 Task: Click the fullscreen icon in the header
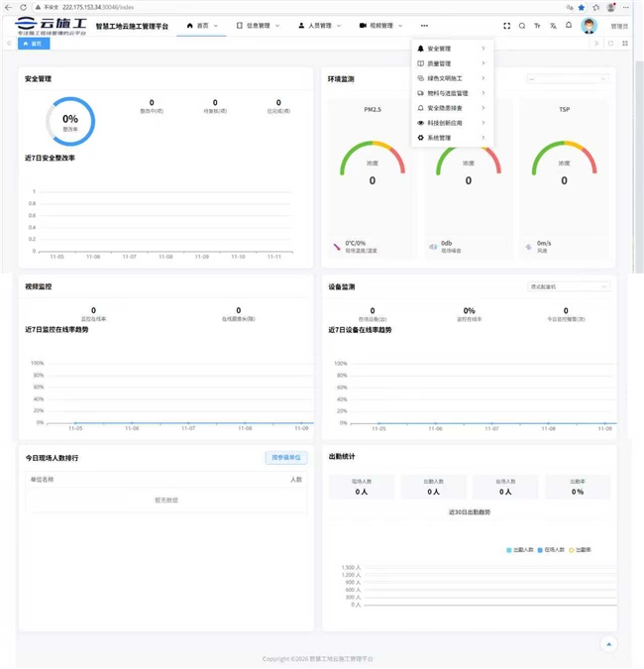507,26
